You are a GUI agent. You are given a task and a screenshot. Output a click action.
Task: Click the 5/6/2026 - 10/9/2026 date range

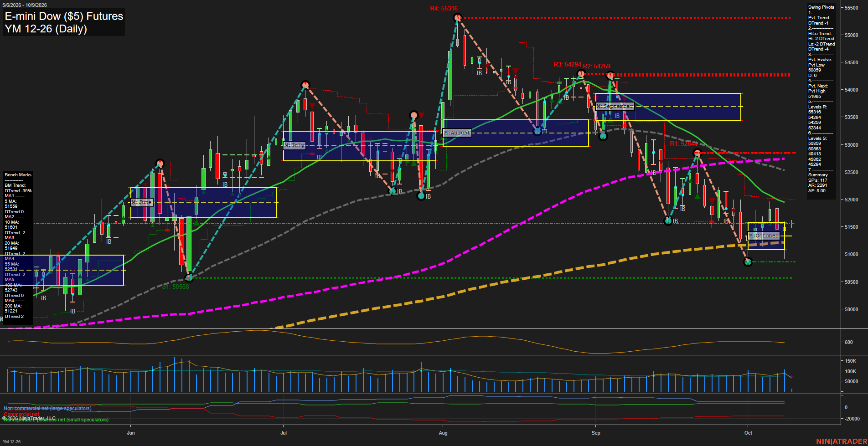click(x=24, y=5)
